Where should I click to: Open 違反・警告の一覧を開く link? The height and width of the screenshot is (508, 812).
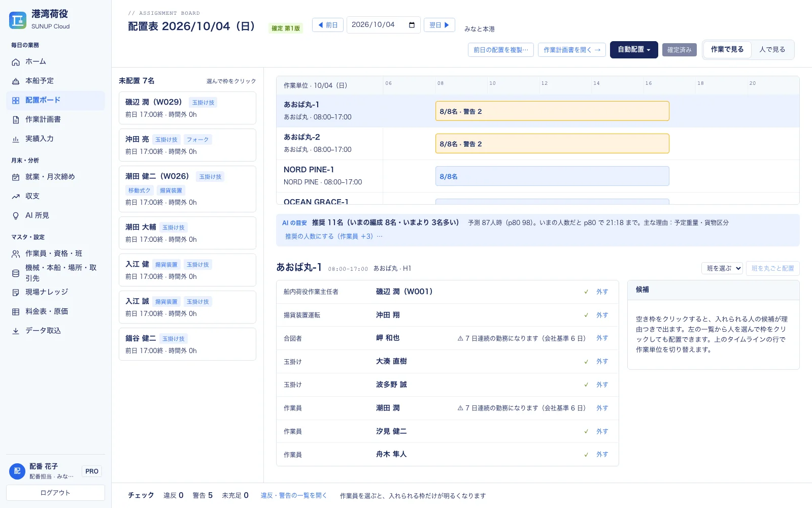[x=294, y=495]
